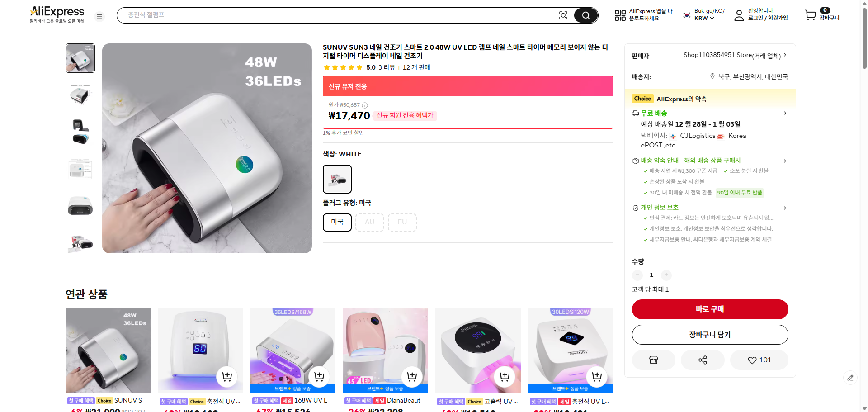Open the shopping cart
This screenshot has width=868, height=412.
[x=811, y=15]
